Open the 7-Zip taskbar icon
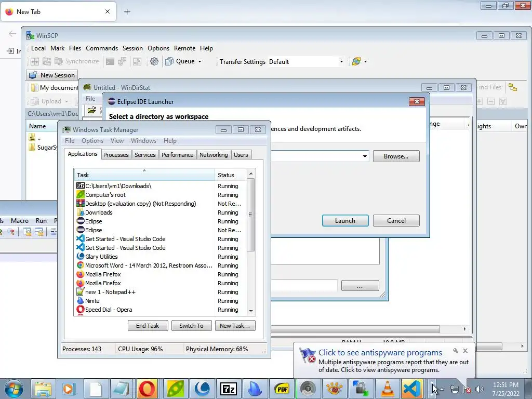This screenshot has width=532, height=399. (229, 389)
